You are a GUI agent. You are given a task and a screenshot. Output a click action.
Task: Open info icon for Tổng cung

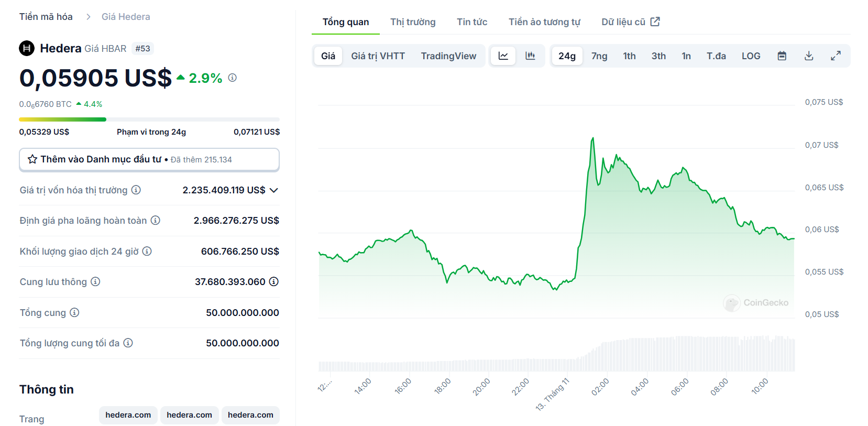click(74, 312)
